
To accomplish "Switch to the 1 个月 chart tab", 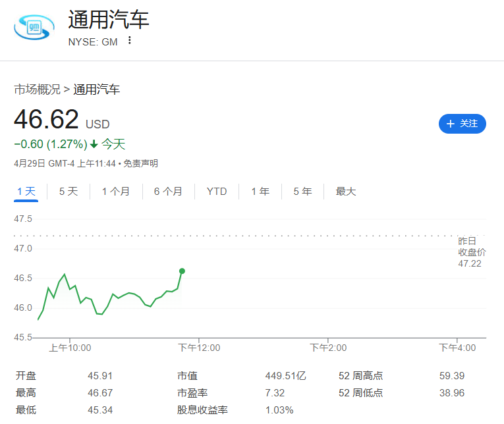I will point(116,192).
